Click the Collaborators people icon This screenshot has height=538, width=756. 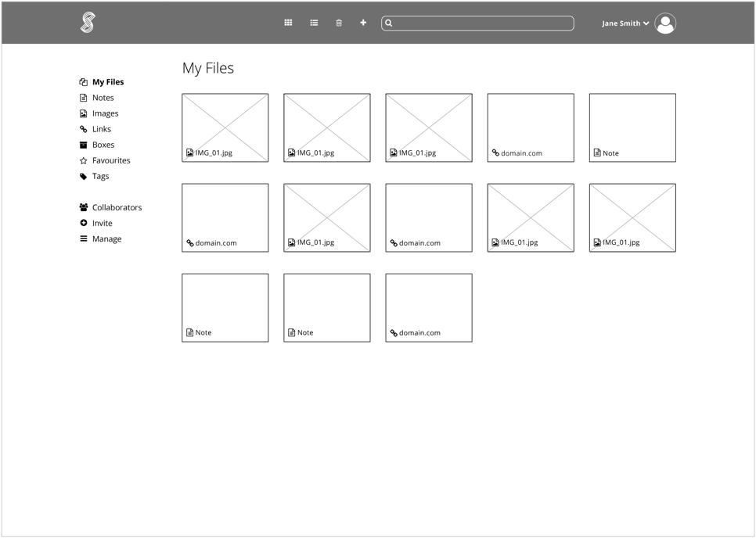click(84, 207)
